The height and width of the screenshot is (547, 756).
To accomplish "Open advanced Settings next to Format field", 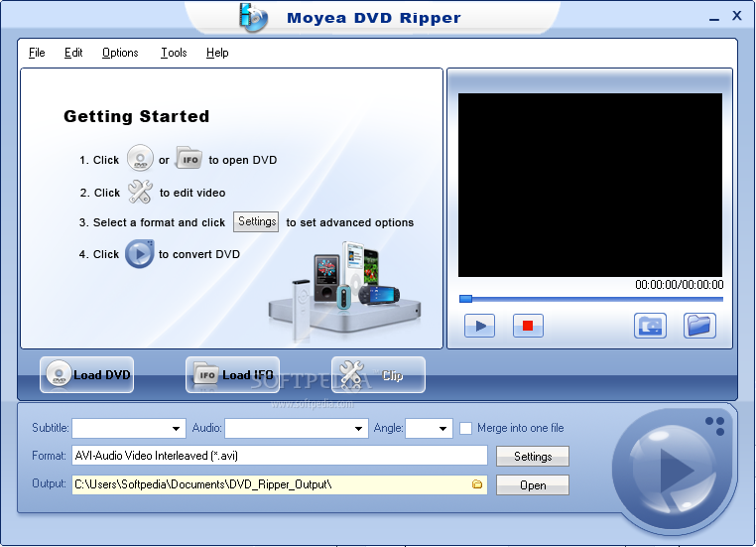I will (x=533, y=457).
